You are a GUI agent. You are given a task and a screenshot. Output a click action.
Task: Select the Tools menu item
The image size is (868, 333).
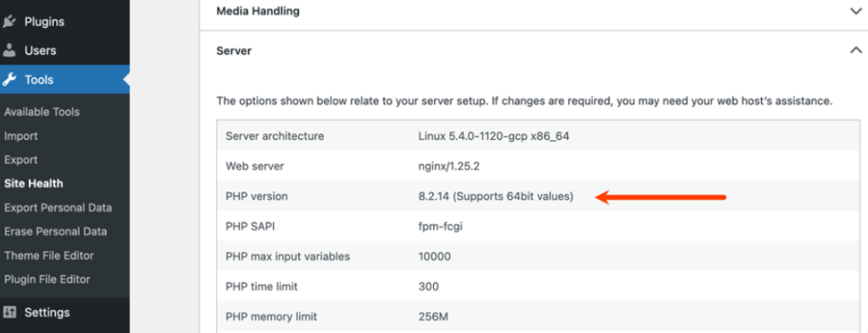coord(64,80)
